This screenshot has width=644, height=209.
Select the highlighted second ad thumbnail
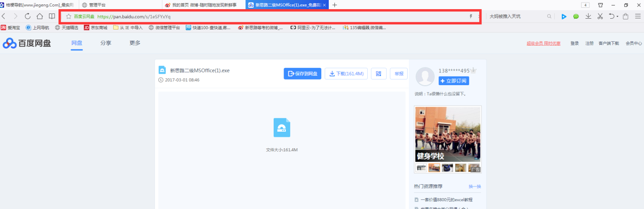[x=434, y=168]
